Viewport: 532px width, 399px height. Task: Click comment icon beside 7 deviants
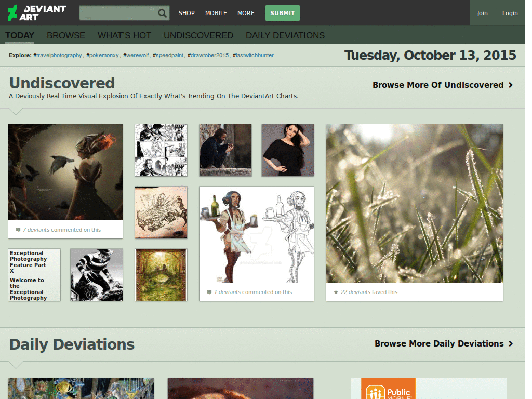(x=18, y=230)
